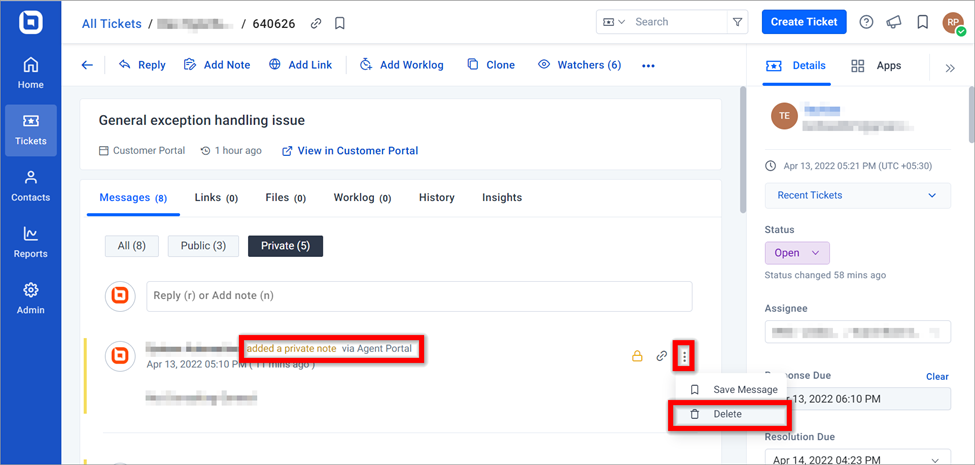975x465 pixels.
Task: Click the 'Customer Portal' source label
Action: [142, 150]
